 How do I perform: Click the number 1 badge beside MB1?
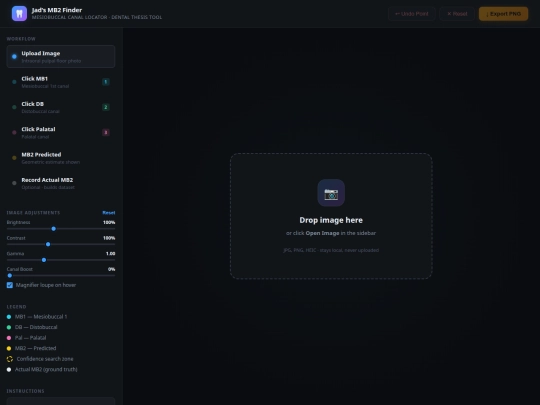[106, 82]
